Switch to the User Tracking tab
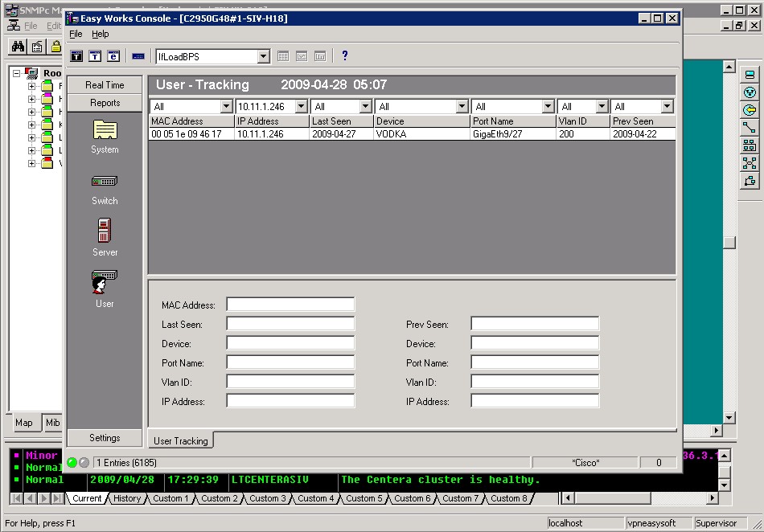Viewport: 764px width, 532px height. tap(181, 440)
